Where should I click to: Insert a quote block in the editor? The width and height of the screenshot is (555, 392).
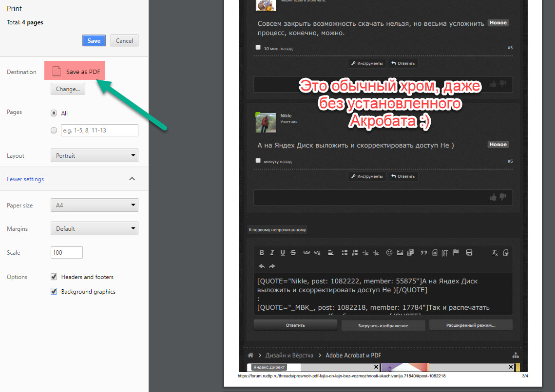[x=424, y=253]
